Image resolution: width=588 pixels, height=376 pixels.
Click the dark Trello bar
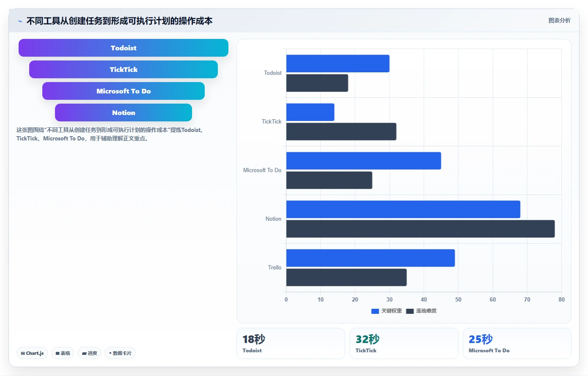coord(346,277)
